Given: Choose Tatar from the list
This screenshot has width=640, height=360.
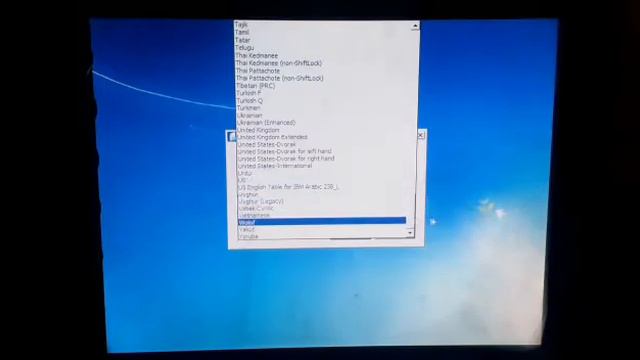Looking at the screenshot, I should click(242, 40).
